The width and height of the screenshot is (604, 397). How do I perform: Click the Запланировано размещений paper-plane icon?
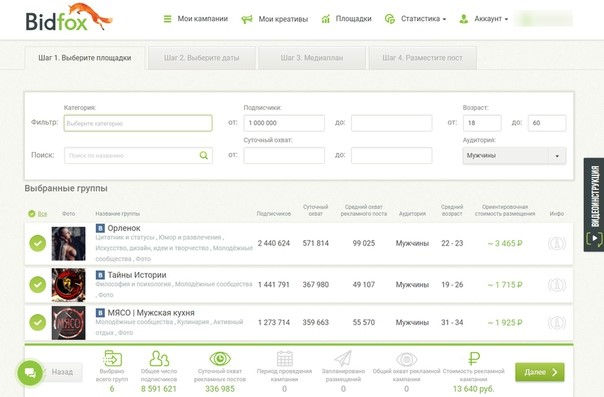point(343,358)
